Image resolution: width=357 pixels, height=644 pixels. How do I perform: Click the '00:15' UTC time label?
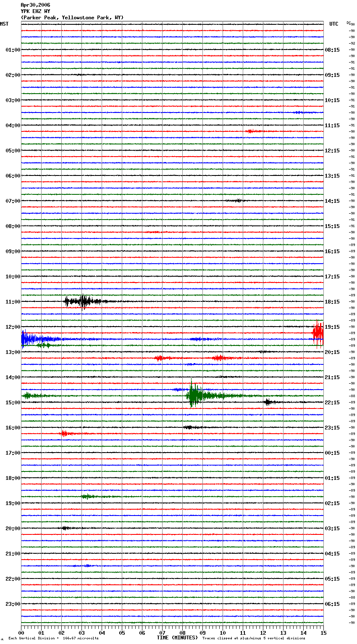(x=332, y=453)
